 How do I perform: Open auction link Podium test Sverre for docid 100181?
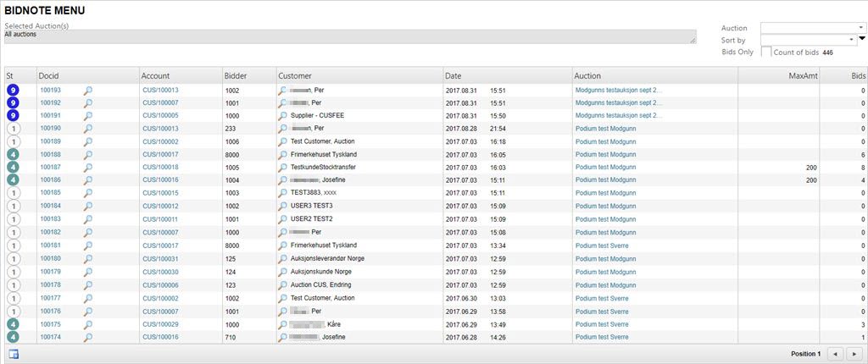point(602,245)
